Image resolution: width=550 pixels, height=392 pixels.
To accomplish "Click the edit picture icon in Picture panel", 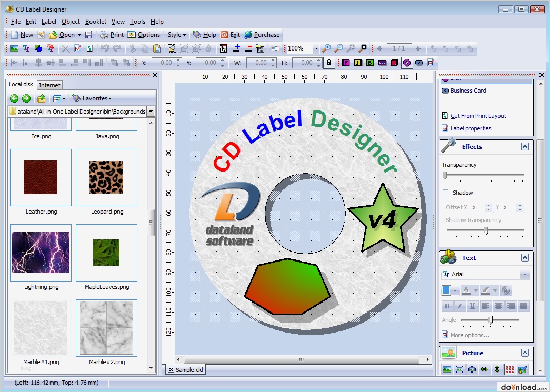I will (x=522, y=369).
